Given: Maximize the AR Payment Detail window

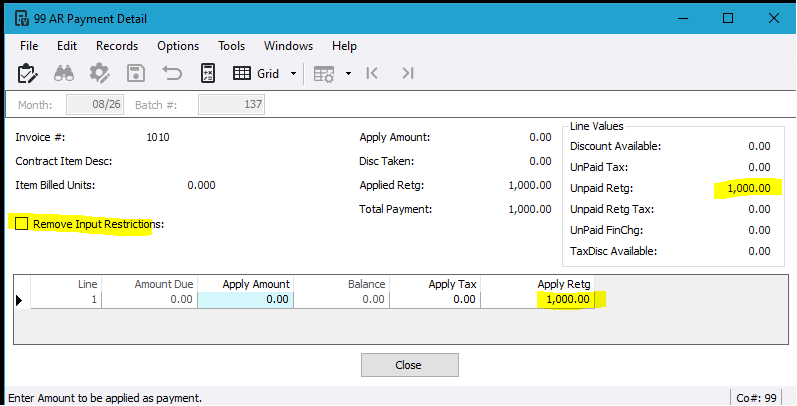Looking at the screenshot, I should pyautogui.click(x=728, y=18).
